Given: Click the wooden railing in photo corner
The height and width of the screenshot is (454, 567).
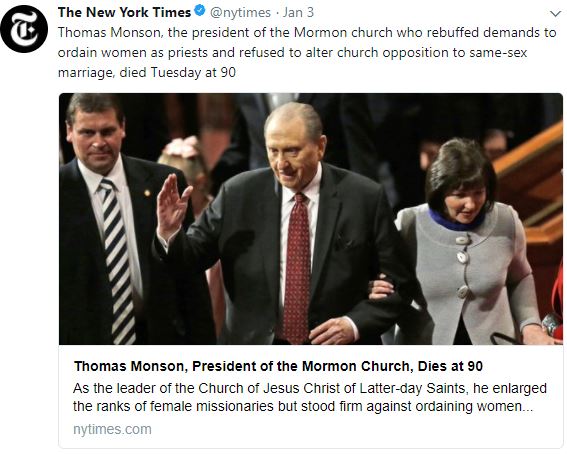Looking at the screenshot, I should pos(530,182).
